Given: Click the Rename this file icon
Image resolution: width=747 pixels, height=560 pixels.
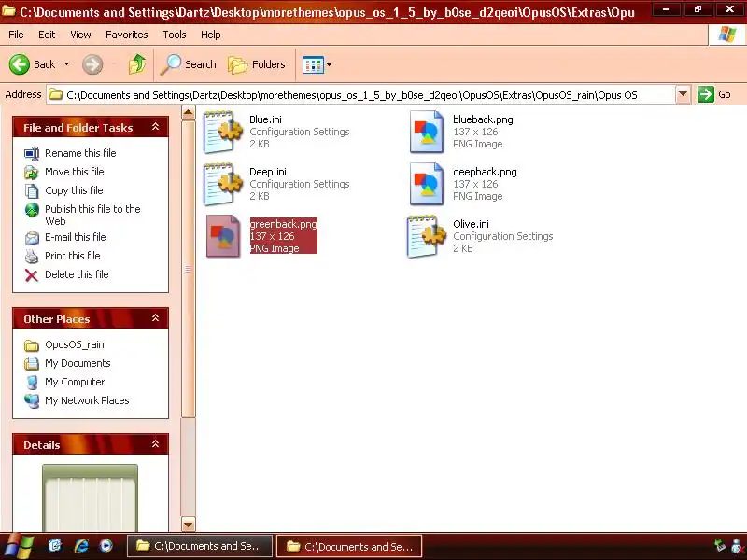Looking at the screenshot, I should [x=32, y=153].
